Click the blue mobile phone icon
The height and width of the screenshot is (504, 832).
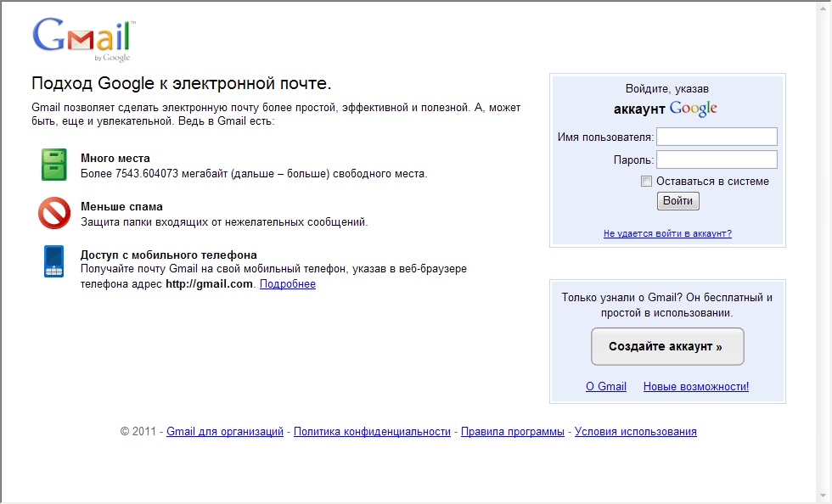coord(54,261)
